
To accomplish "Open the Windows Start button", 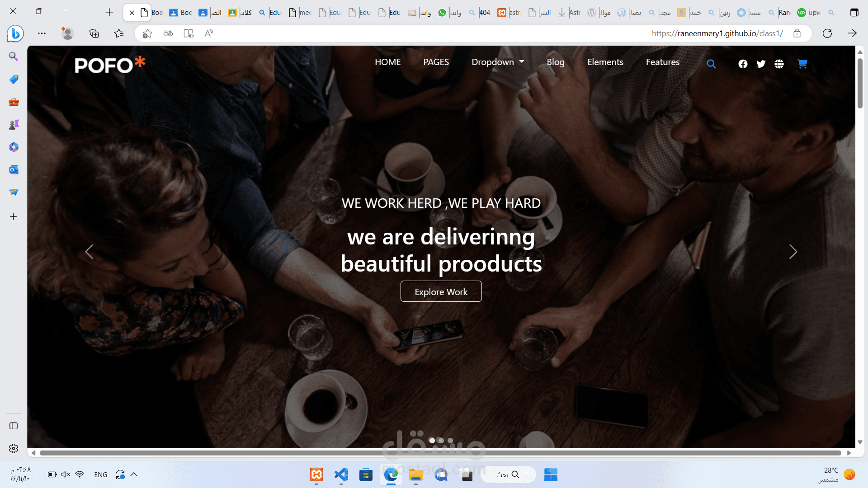I will coord(551,474).
